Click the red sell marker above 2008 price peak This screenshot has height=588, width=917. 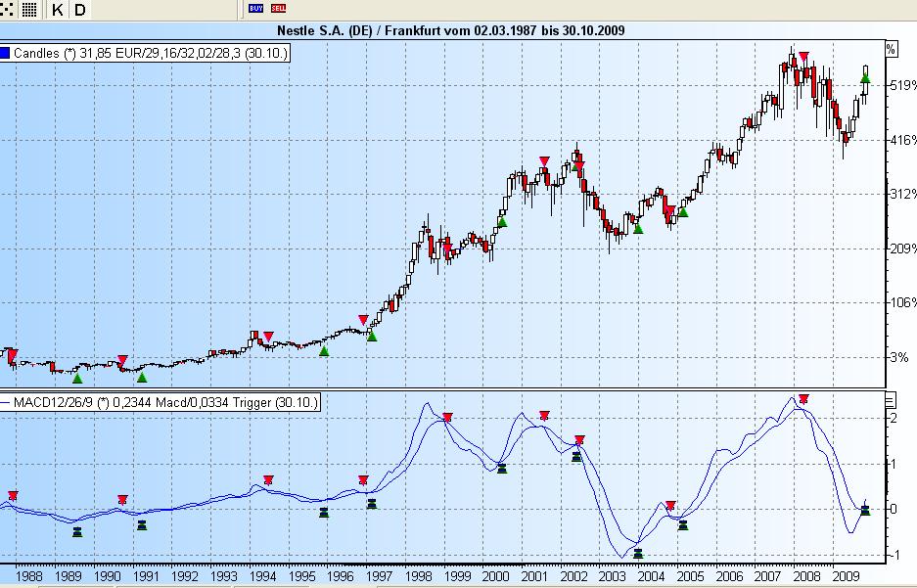point(803,56)
